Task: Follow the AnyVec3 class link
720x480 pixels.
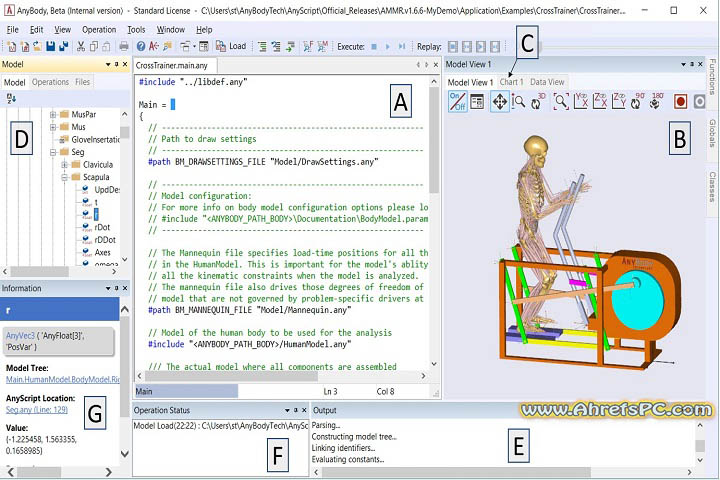Action: point(20,336)
